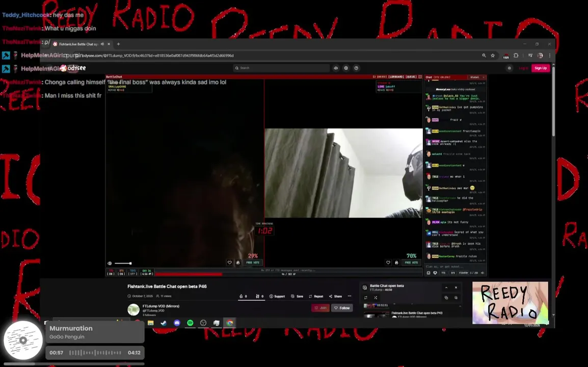
Task: Click the browser zoom magnifier icon
Action: pos(484,56)
